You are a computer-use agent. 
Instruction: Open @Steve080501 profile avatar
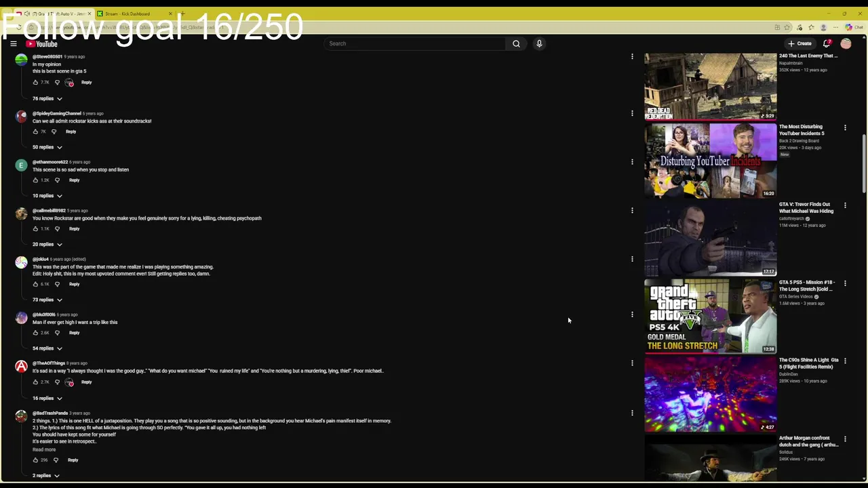tap(22, 60)
